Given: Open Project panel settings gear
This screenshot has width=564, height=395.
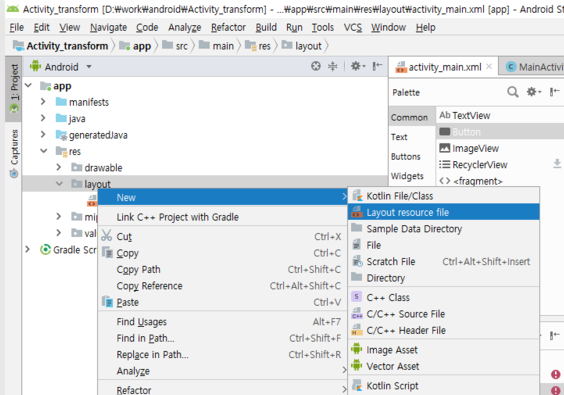Looking at the screenshot, I should 358,66.
